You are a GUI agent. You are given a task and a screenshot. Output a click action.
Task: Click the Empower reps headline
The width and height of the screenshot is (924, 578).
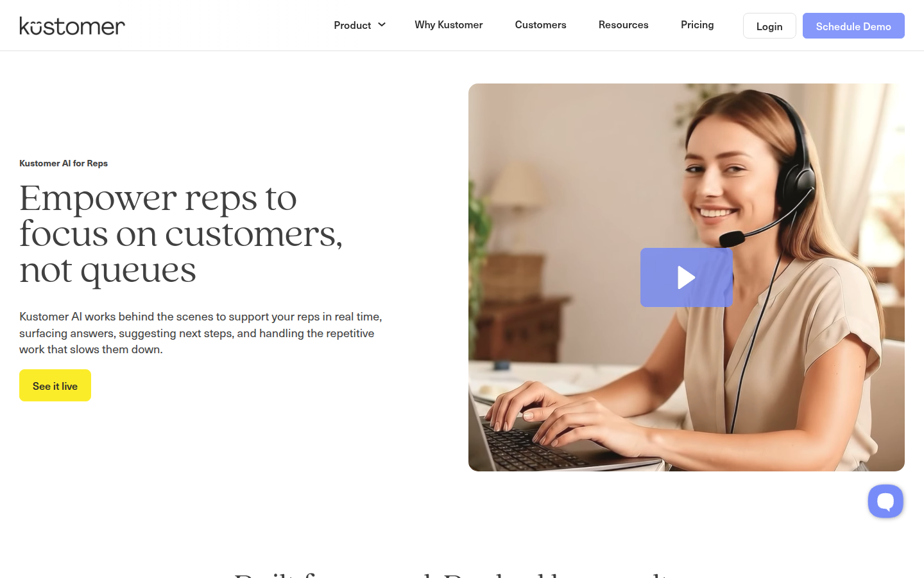[181, 234]
